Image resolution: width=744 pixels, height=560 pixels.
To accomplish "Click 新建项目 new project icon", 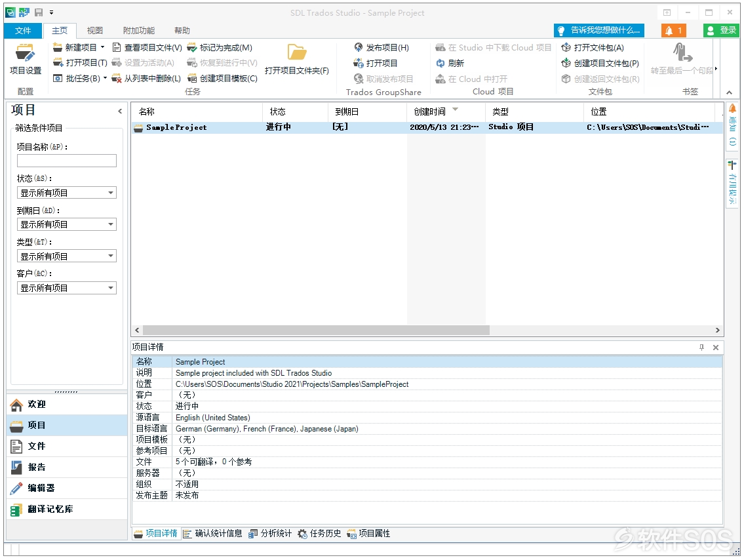I will coord(58,47).
